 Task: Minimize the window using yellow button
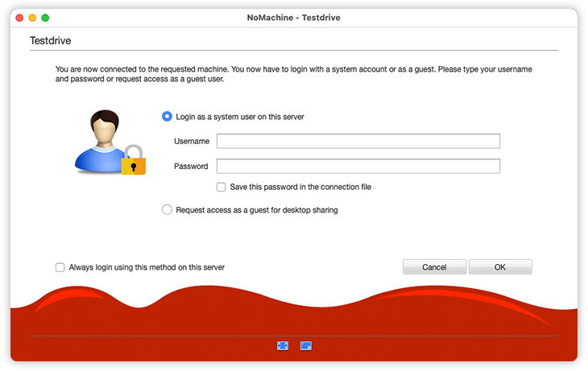click(32, 17)
